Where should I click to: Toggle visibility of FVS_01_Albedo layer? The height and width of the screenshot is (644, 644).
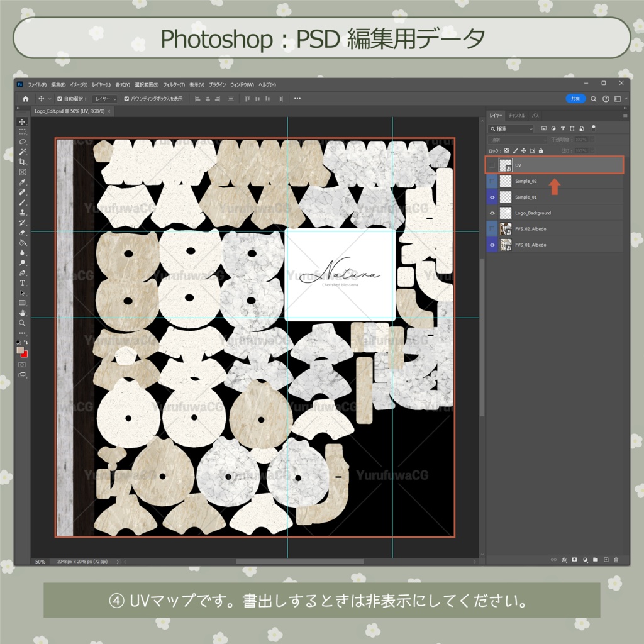(x=492, y=245)
